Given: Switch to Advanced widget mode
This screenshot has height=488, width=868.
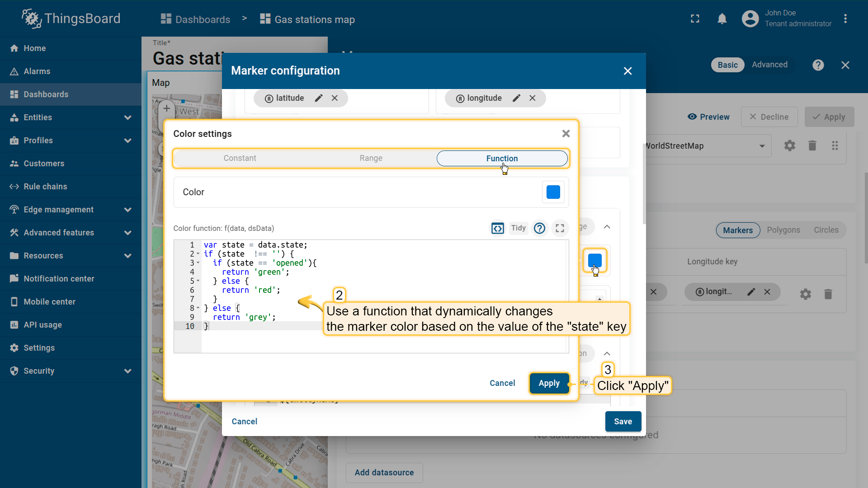Looking at the screenshot, I should click(769, 65).
